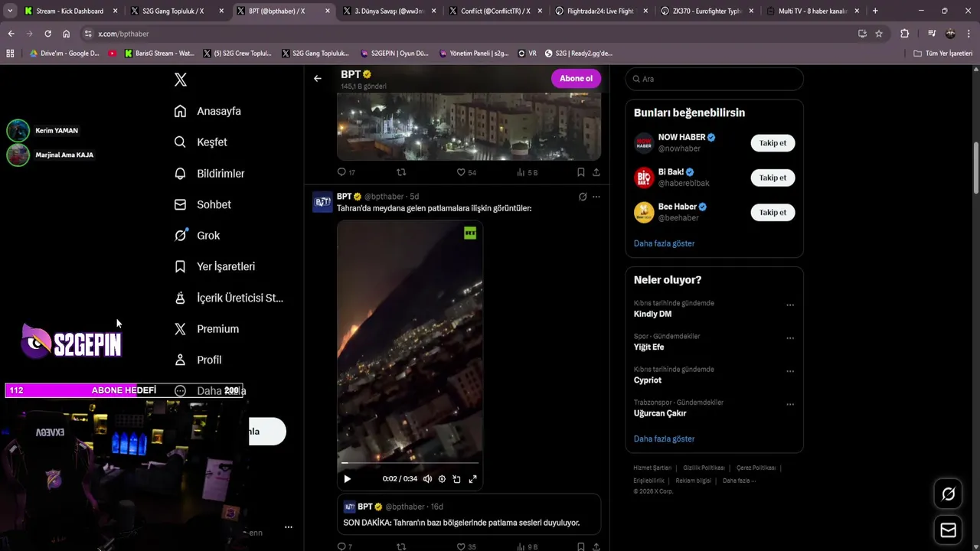Viewport: 980px width, 551px height.
Task: Open Yer İşaretleri bookmarks
Action: point(215,266)
